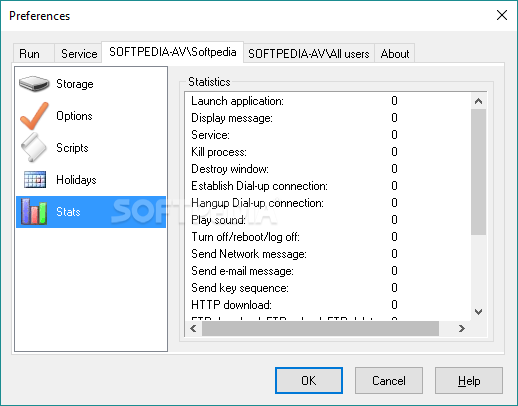Open the Help button
The height and width of the screenshot is (406, 518).
pyautogui.click(x=469, y=381)
